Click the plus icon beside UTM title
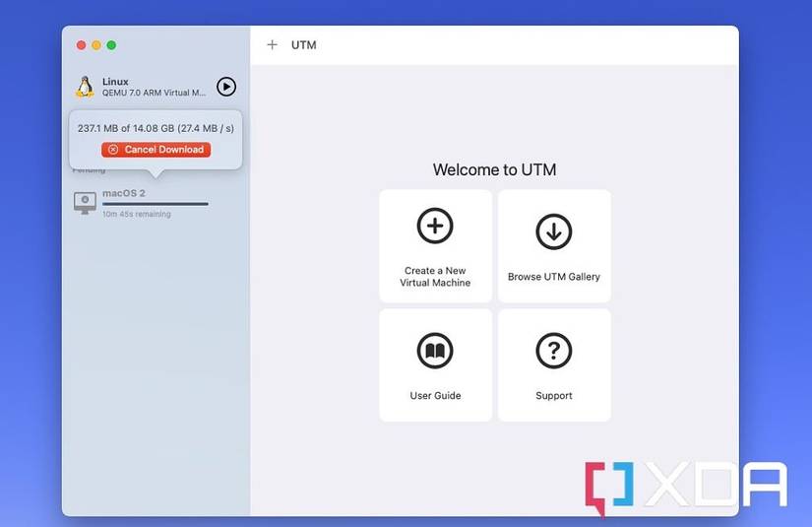This screenshot has width=812, height=527. [272, 45]
